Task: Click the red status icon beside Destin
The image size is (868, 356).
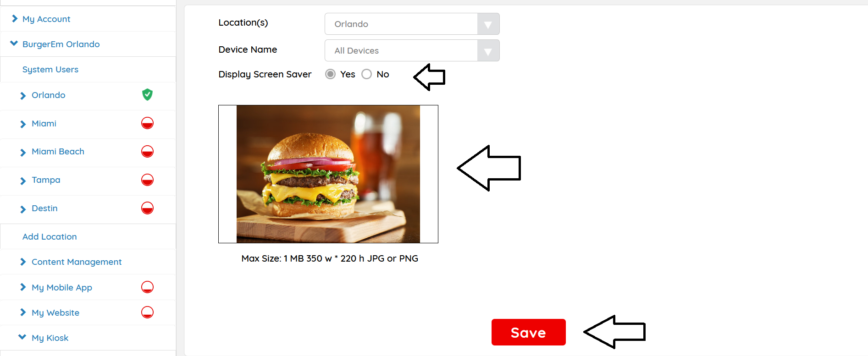Action: [x=147, y=208]
